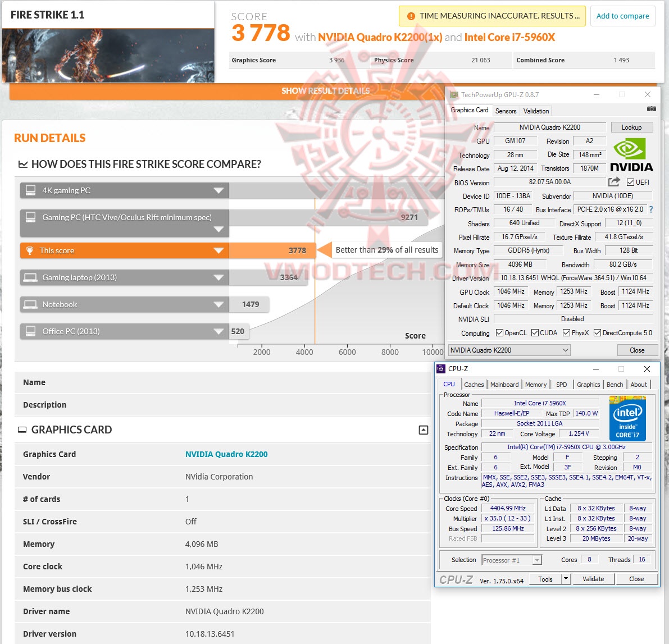Click the orange This score bar showing 3778

(272, 250)
